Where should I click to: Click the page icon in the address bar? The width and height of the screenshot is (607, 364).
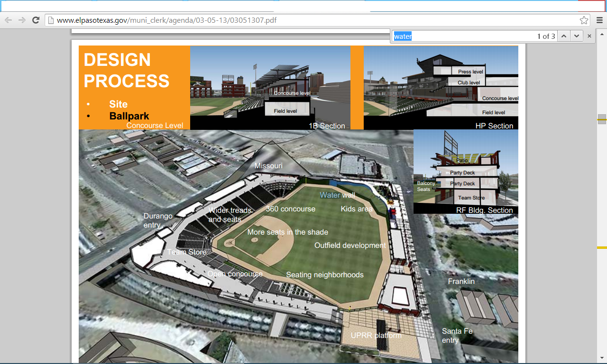(x=51, y=20)
